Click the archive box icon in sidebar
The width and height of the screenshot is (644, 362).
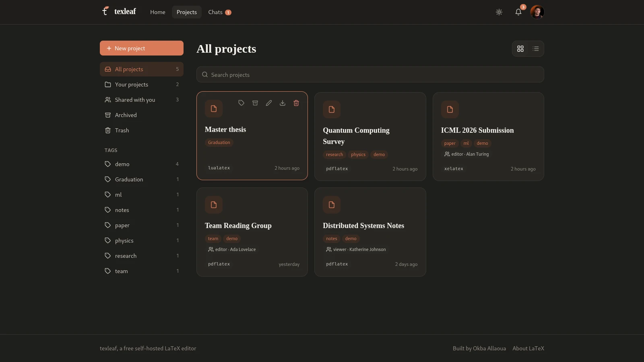click(108, 115)
